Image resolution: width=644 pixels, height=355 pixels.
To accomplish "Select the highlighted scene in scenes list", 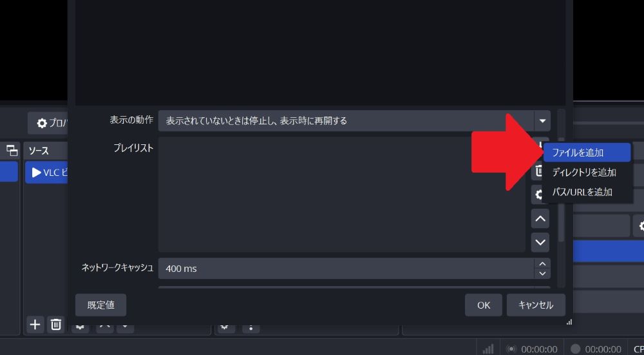I will pos(8,172).
